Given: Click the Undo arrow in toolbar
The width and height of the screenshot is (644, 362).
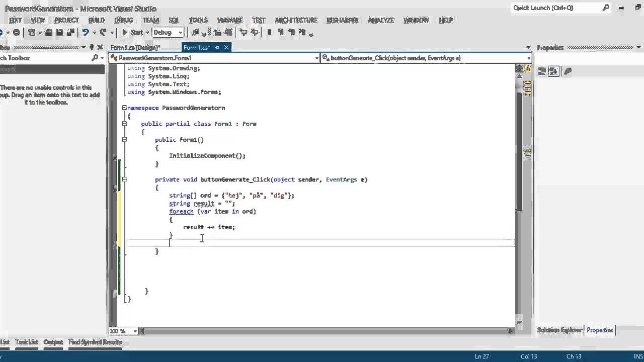Looking at the screenshot, I should 86,32.
